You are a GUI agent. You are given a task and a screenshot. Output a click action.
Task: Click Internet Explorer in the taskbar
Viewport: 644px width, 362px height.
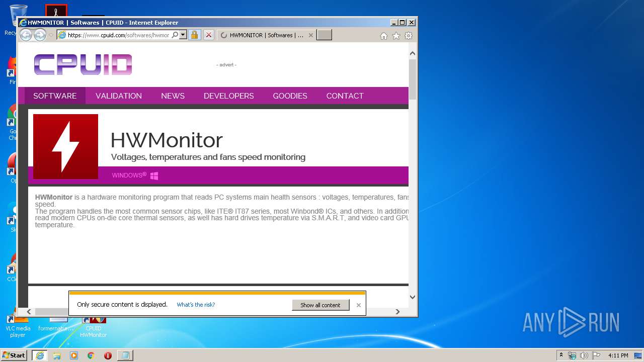pos(40,355)
